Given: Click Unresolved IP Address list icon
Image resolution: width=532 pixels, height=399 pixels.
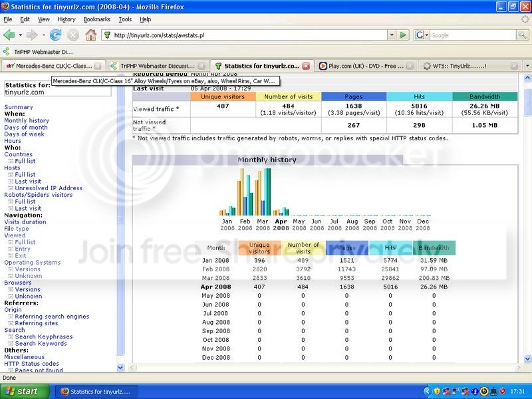Looking at the screenshot, I should (11, 188).
